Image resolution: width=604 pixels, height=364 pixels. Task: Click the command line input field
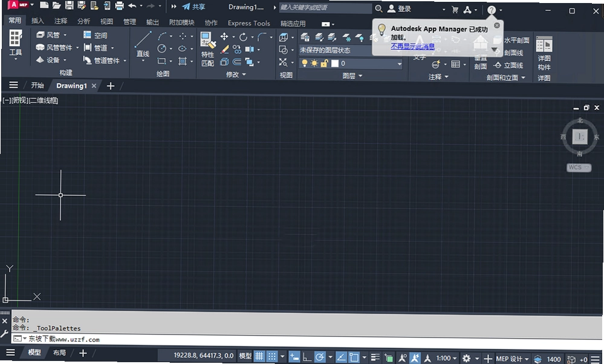click(x=304, y=339)
